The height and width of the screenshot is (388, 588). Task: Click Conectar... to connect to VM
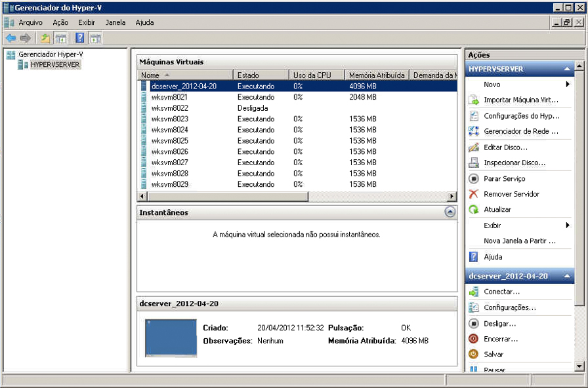tap(501, 292)
